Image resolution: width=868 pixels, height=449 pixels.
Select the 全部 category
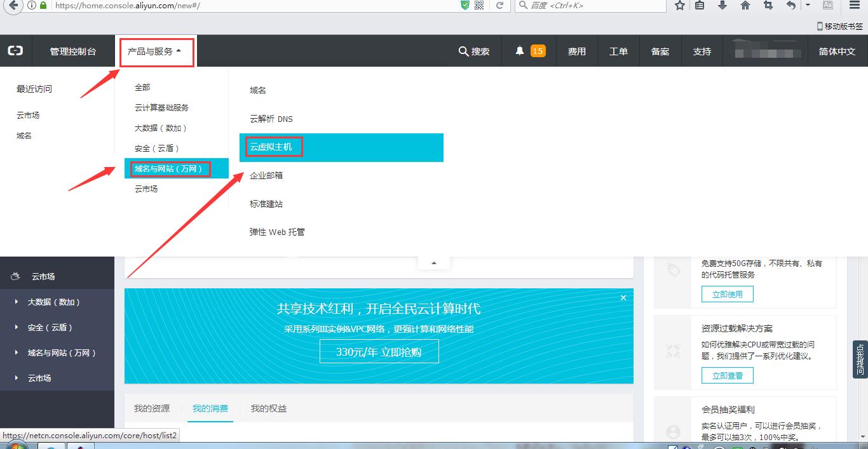(x=142, y=88)
